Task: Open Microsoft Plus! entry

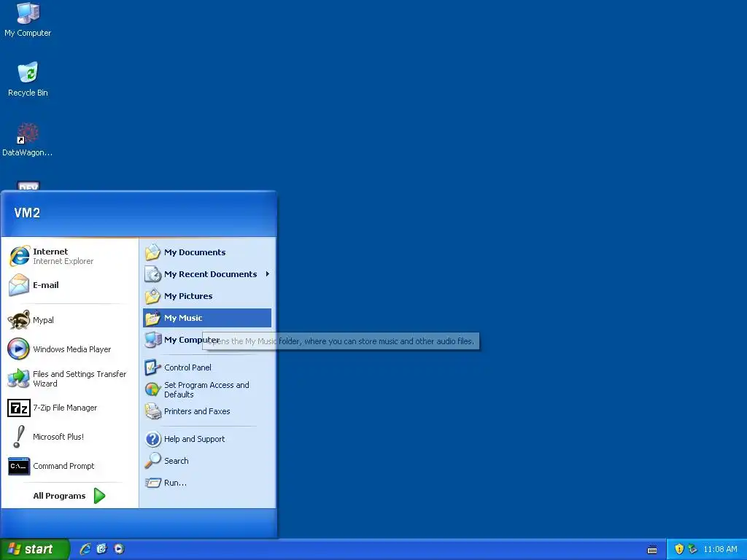Action: [x=69, y=437]
